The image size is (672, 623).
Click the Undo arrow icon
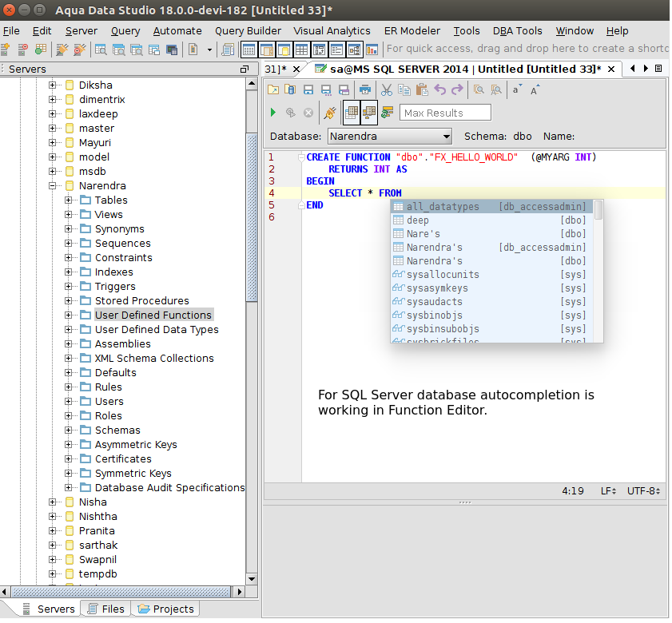coord(439,89)
